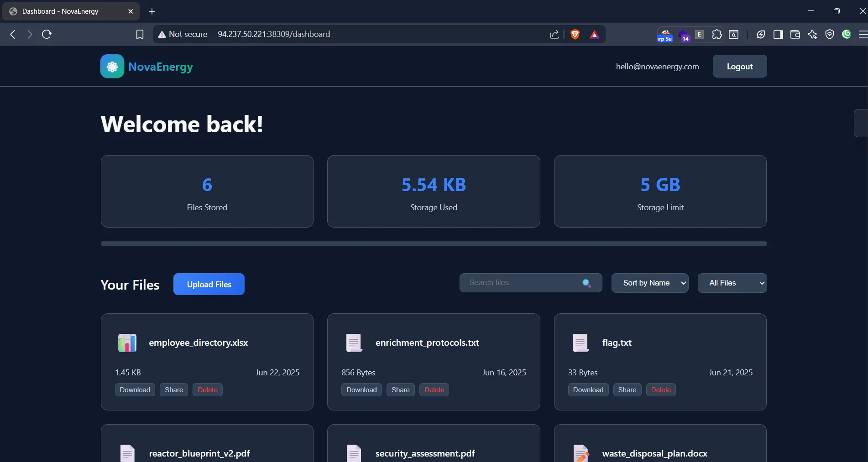The image size is (868, 462).
Task: Open a new browser tab with plus
Action: click(x=152, y=11)
